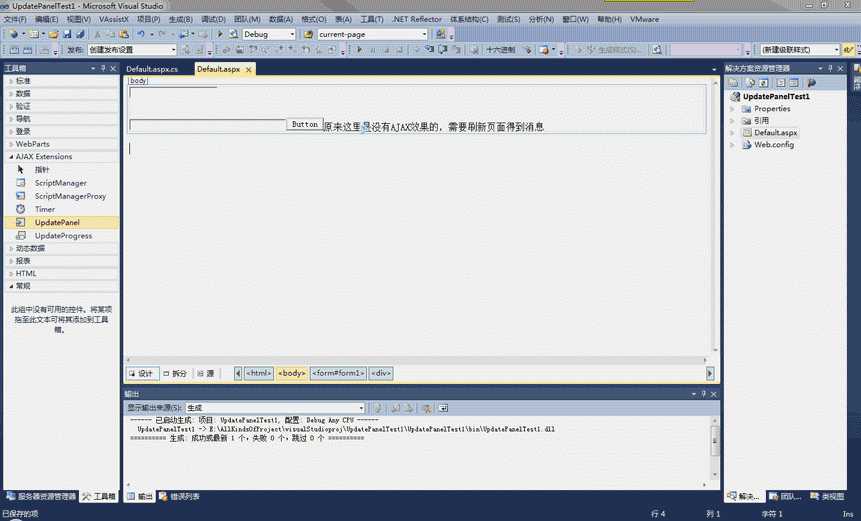Expand the Properties node in Solution Explorer
The width and height of the screenshot is (861, 521).
[732, 109]
